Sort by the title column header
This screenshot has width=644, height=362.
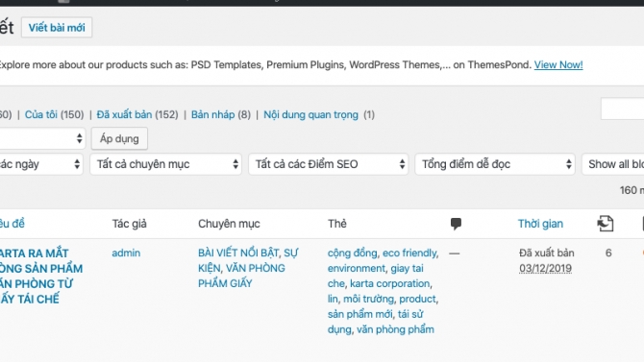[12, 224]
